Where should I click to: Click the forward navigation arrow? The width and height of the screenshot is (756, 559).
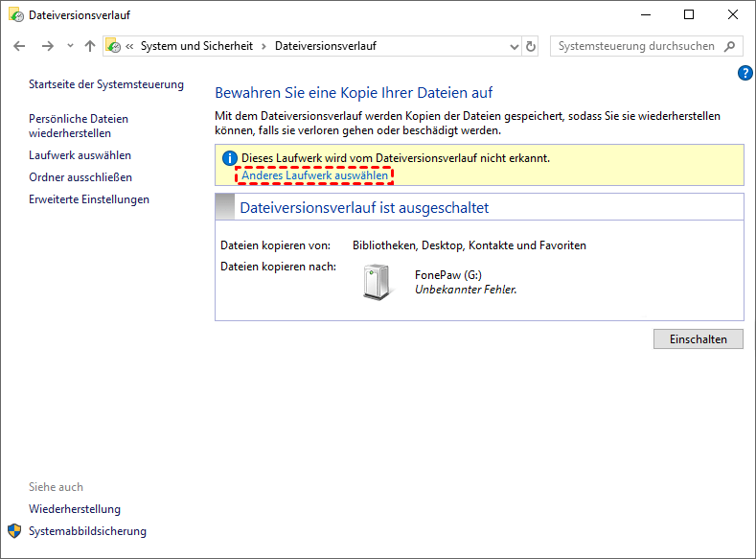click(47, 46)
